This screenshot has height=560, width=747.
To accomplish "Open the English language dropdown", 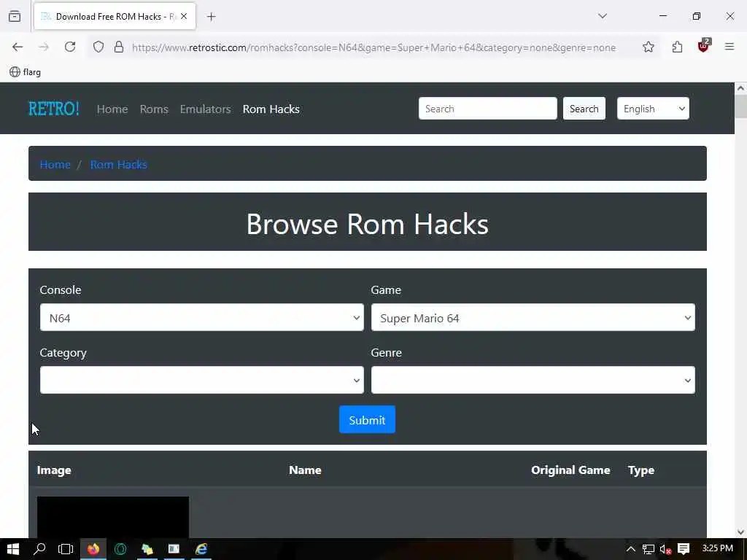I will coord(653,109).
